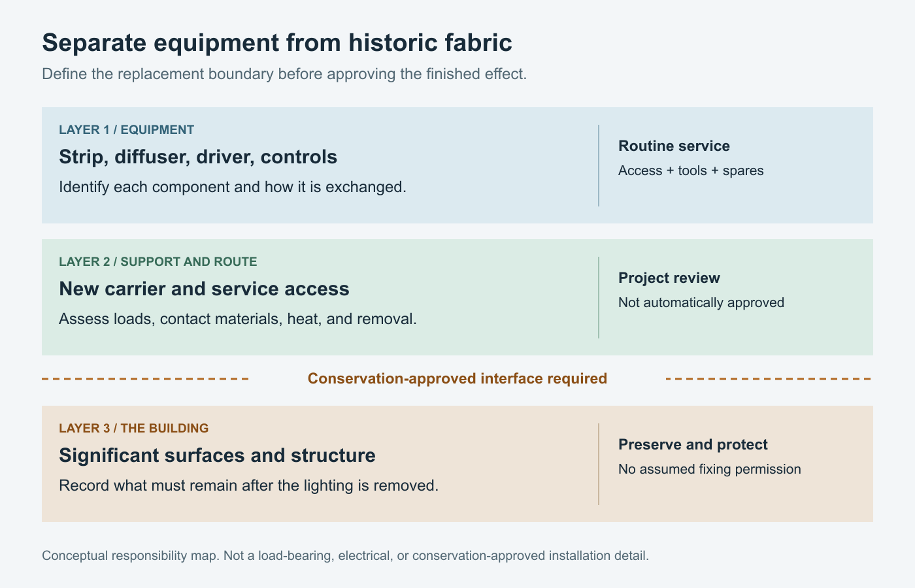Select the heading 'New carrier and service access'

(204, 289)
